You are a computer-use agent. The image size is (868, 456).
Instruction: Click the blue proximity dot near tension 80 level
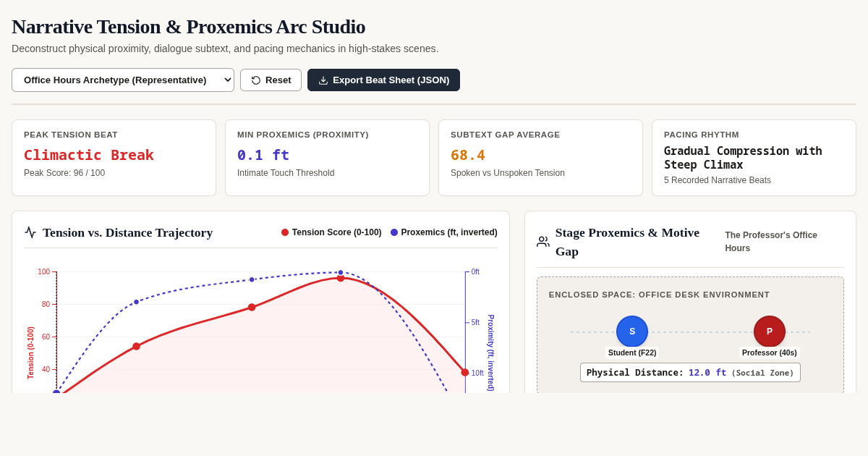(x=136, y=302)
